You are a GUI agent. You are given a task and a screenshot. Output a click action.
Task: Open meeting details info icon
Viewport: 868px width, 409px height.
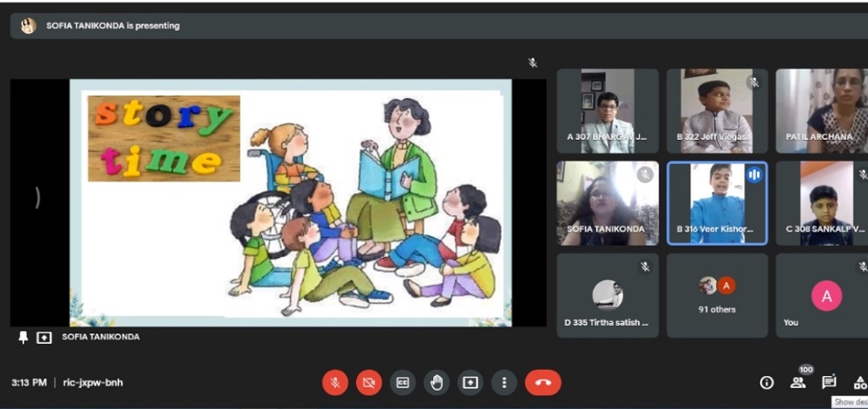click(x=766, y=382)
